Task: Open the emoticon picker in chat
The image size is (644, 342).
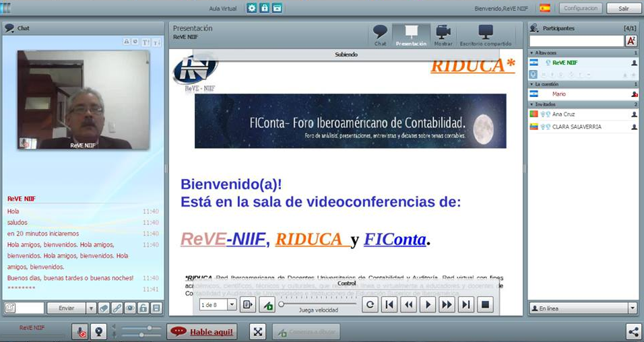Action: [10, 308]
